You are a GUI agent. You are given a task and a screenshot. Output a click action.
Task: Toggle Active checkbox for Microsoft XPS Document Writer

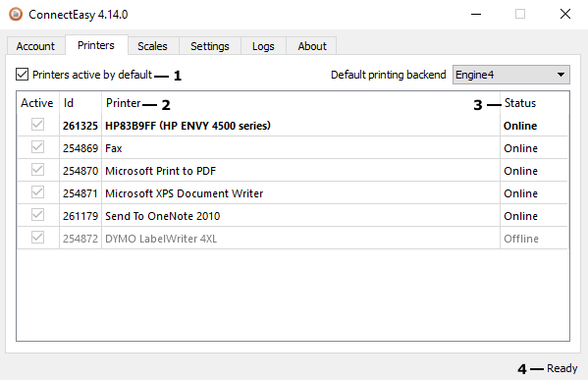[37, 192]
